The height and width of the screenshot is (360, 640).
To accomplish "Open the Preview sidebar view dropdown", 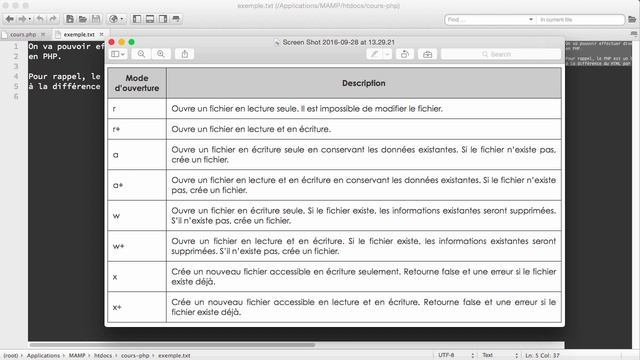I will click(x=118, y=54).
